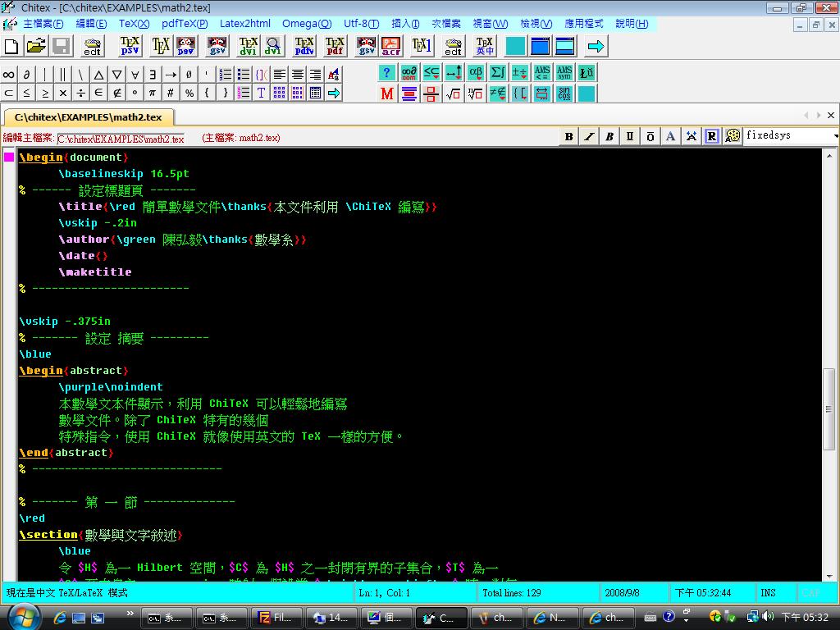Open the delimiters { [ palette
The image size is (840, 630).
(x=519, y=94)
